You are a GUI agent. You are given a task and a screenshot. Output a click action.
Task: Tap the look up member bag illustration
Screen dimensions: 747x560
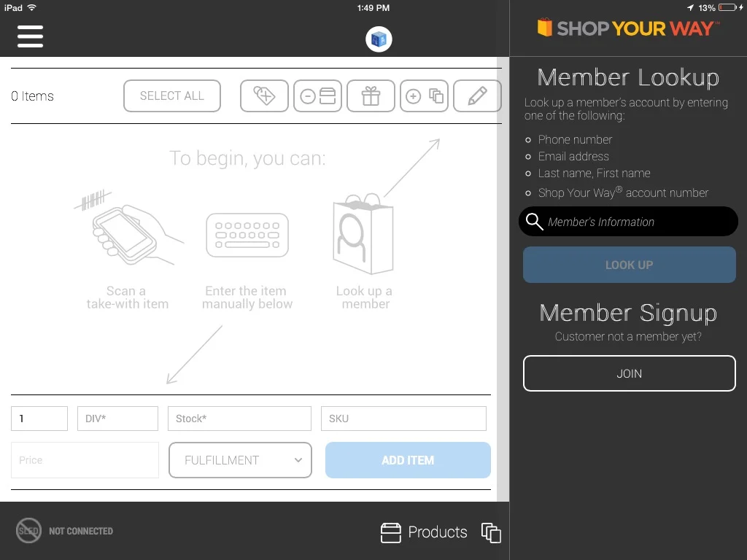pos(363,233)
